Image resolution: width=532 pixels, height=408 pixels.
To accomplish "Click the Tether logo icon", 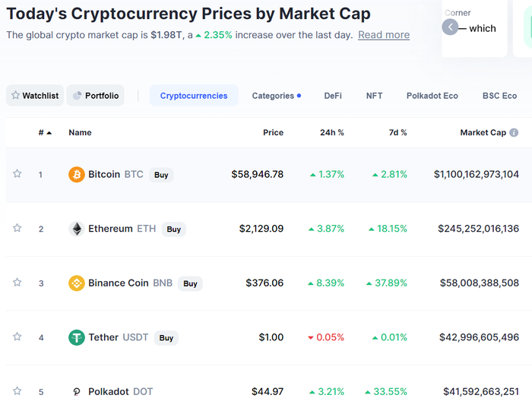I will [x=77, y=338].
